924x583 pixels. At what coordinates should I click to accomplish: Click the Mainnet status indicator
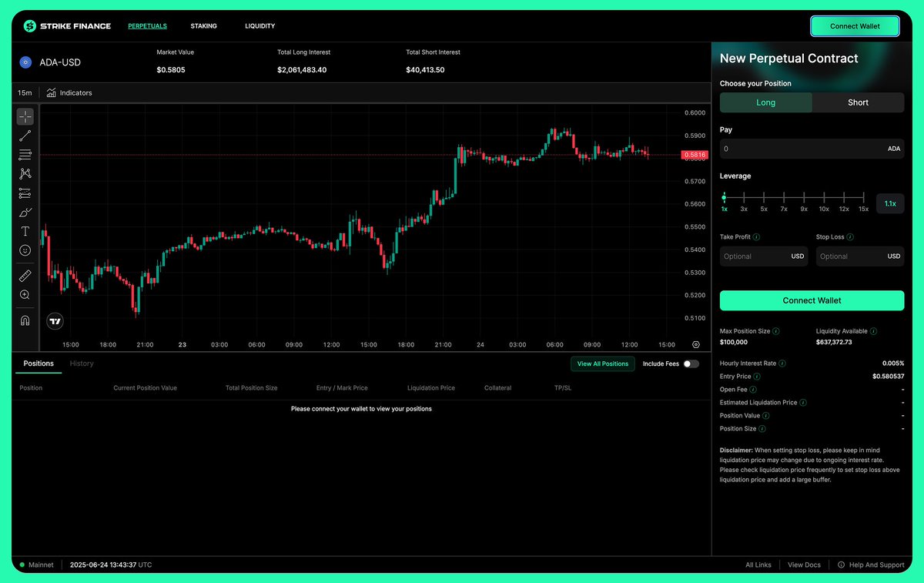[x=37, y=565]
